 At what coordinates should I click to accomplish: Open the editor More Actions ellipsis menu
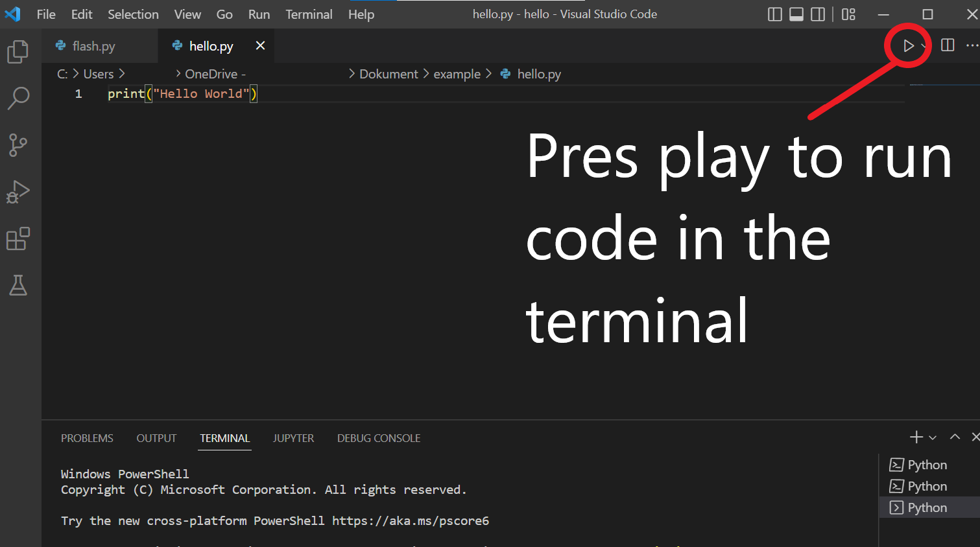[x=972, y=45]
